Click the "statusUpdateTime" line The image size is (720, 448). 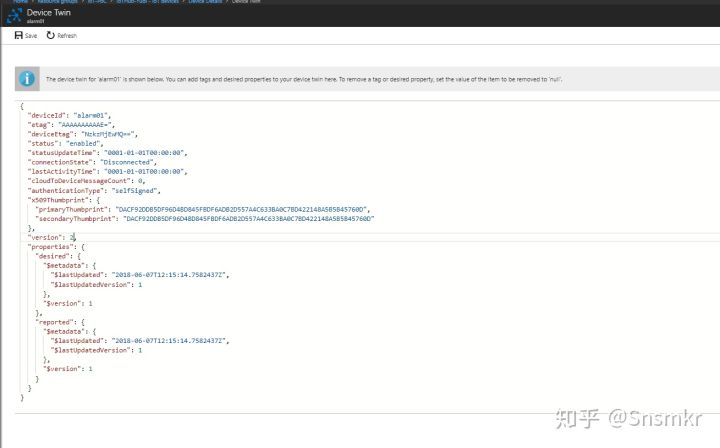point(107,152)
